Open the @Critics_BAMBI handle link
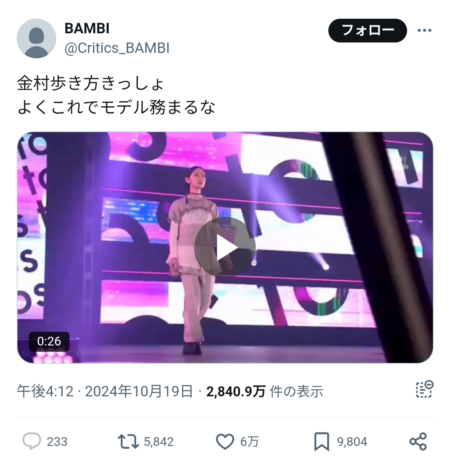Screen dimensions: 450x476 117,48
